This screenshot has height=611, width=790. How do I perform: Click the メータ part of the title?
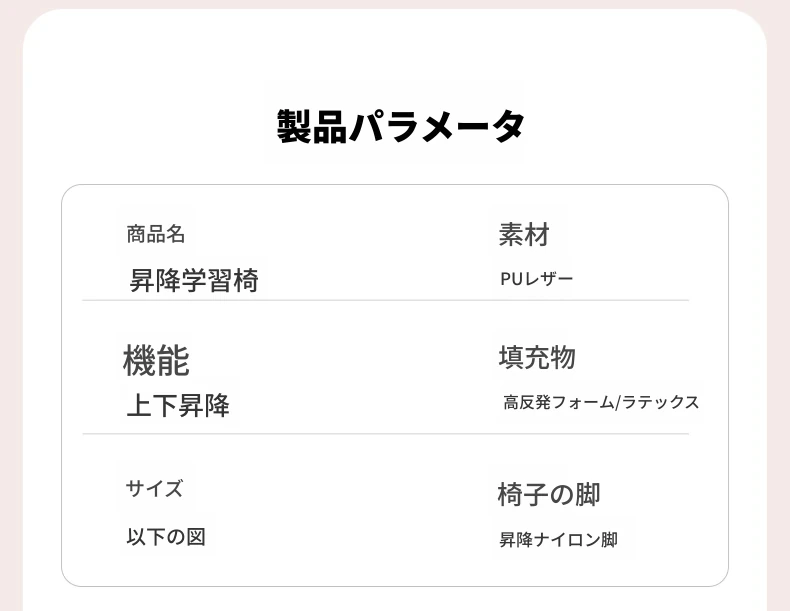[473, 126]
